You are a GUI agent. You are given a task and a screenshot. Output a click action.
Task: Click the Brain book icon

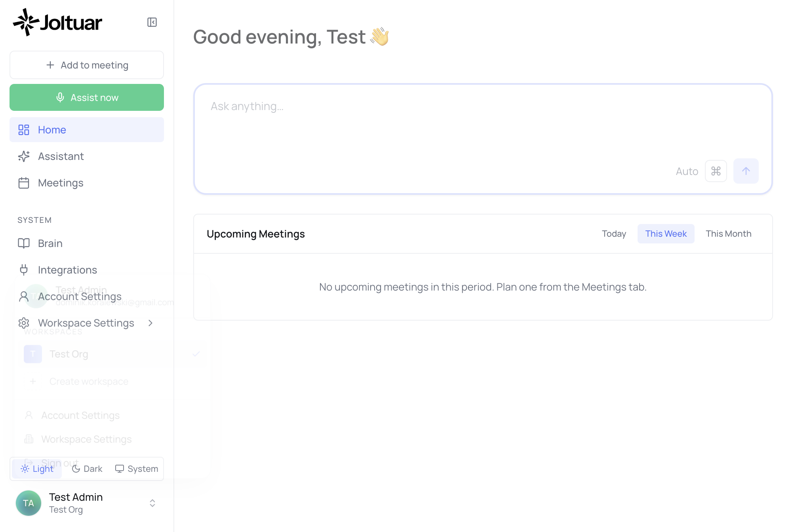(x=24, y=243)
